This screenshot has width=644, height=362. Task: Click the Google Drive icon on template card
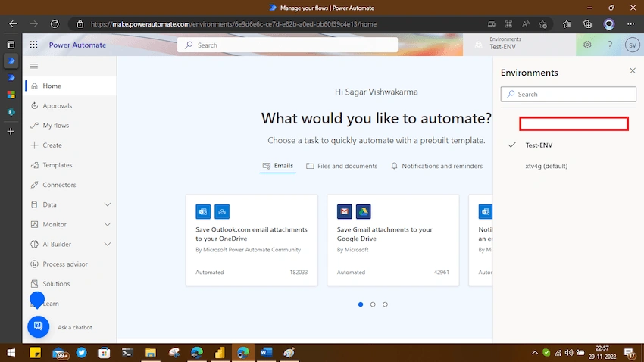363,211
